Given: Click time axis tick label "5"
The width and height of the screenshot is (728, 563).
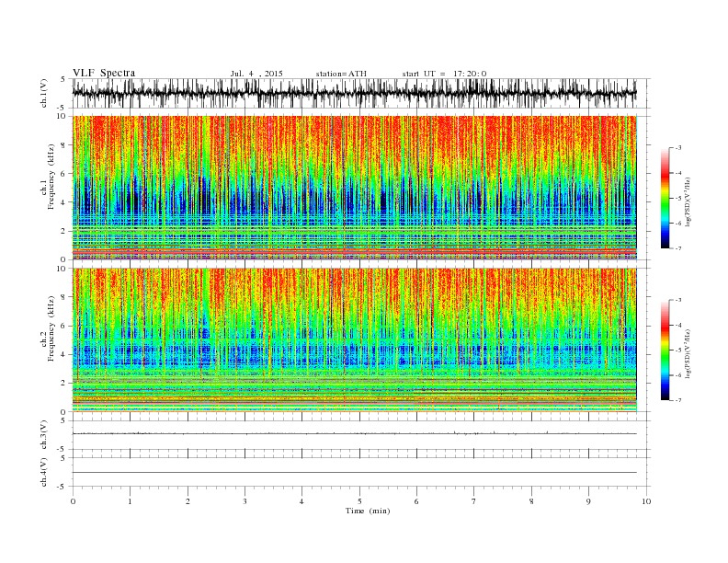Looking at the screenshot, I should coord(359,501).
